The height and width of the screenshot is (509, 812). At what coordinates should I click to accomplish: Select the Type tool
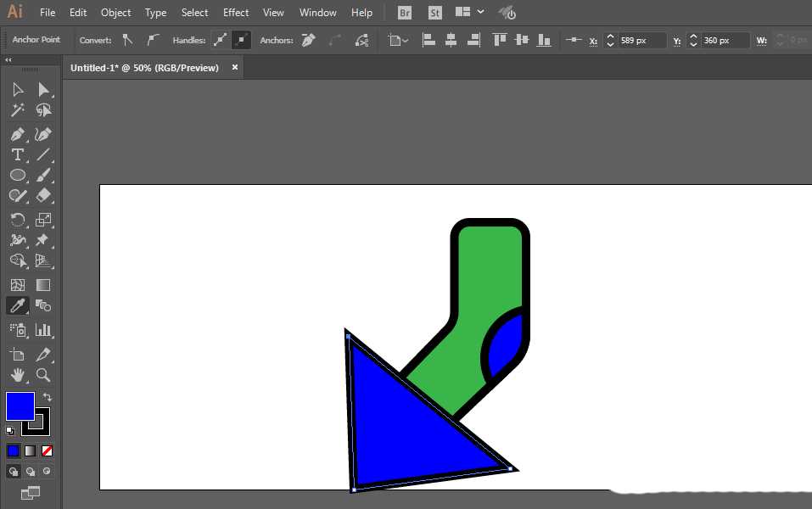pyautogui.click(x=17, y=154)
